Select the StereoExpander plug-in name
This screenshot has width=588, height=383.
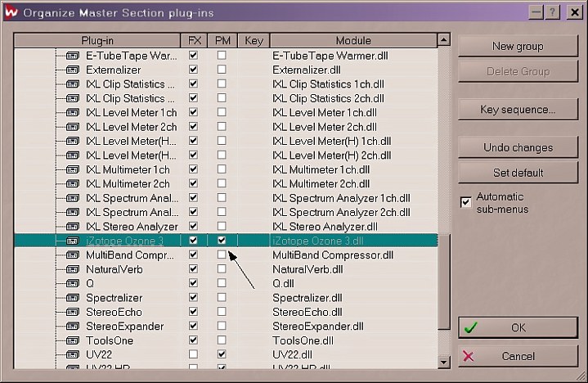tap(125, 327)
